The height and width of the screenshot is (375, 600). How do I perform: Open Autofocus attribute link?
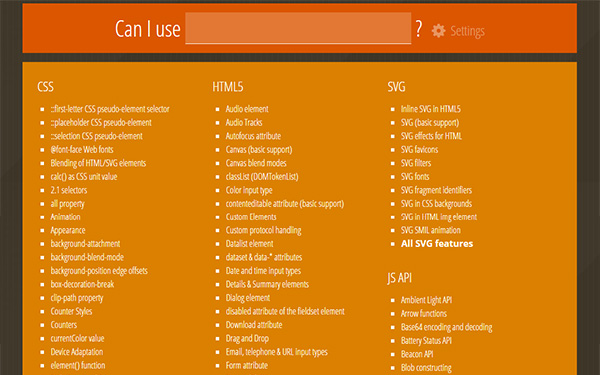click(253, 136)
